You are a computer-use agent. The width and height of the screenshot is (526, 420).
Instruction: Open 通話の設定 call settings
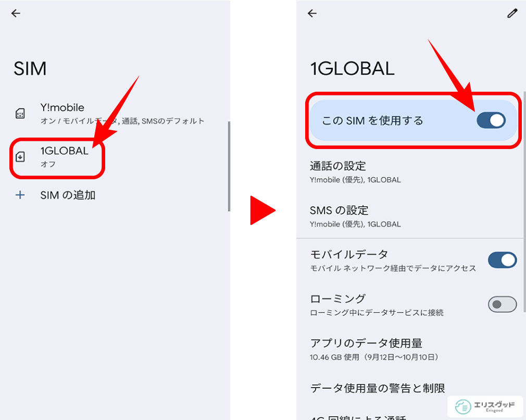(x=409, y=172)
